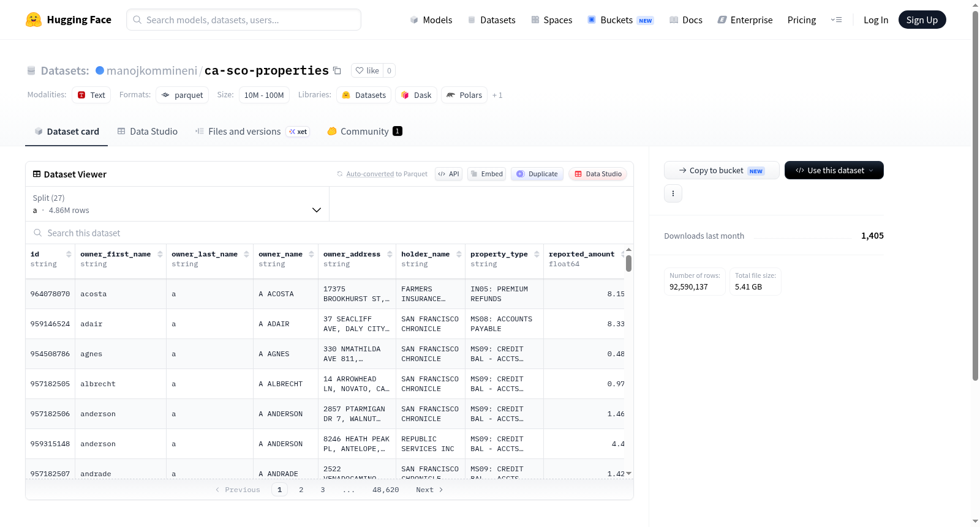The width and height of the screenshot is (980, 527).
Task: Go to Models in top navigation
Action: point(431,20)
